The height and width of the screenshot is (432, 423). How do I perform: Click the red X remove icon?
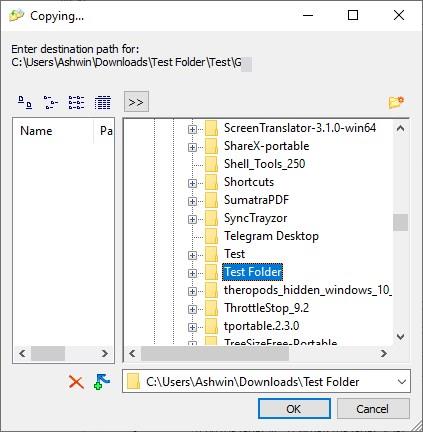76,382
